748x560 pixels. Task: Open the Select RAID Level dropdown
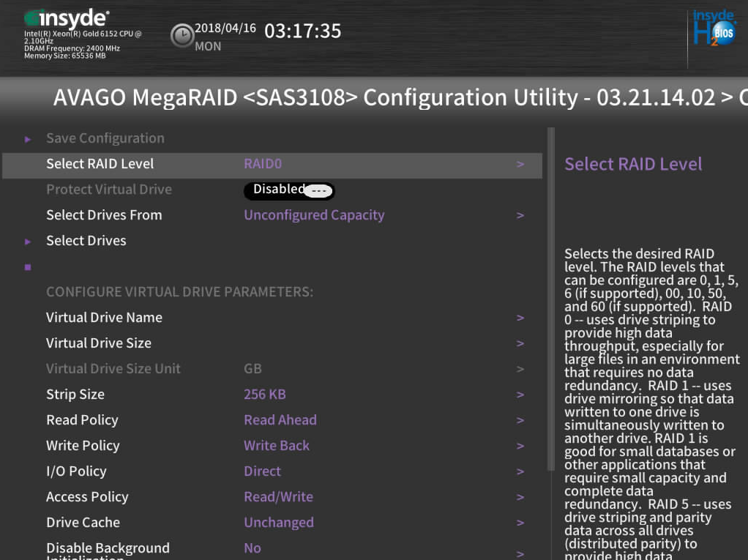263,163
